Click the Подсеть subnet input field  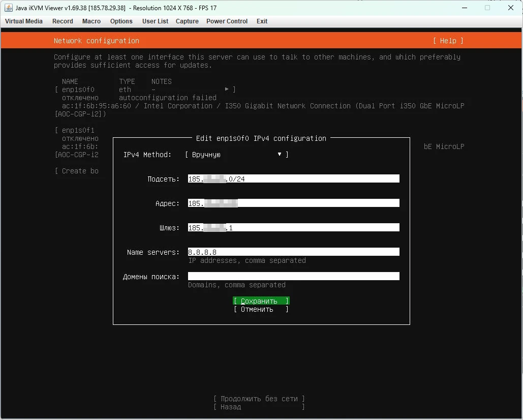click(293, 178)
